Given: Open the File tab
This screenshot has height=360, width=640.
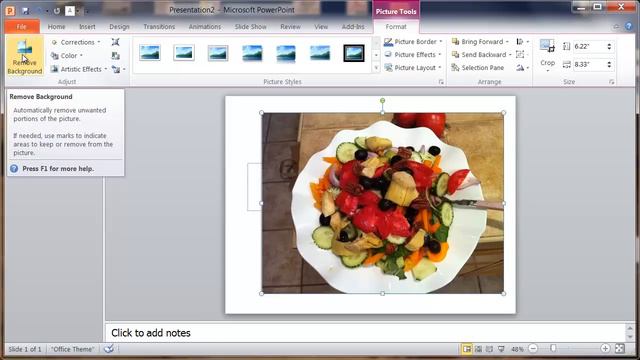Looking at the screenshot, I should (x=22, y=27).
